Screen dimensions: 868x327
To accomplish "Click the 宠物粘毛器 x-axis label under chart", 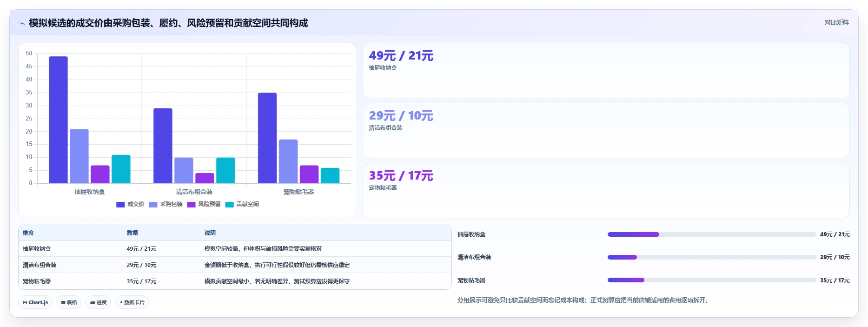I will point(299,192).
